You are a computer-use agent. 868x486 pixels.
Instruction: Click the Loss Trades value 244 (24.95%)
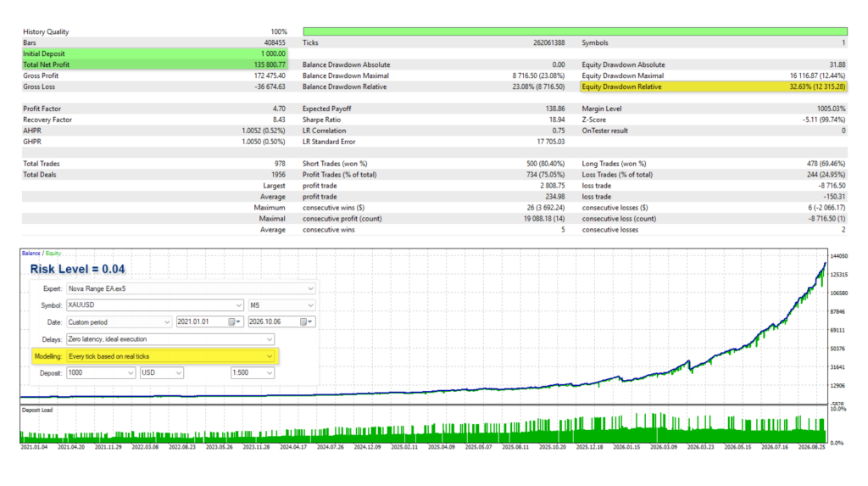[826, 175]
